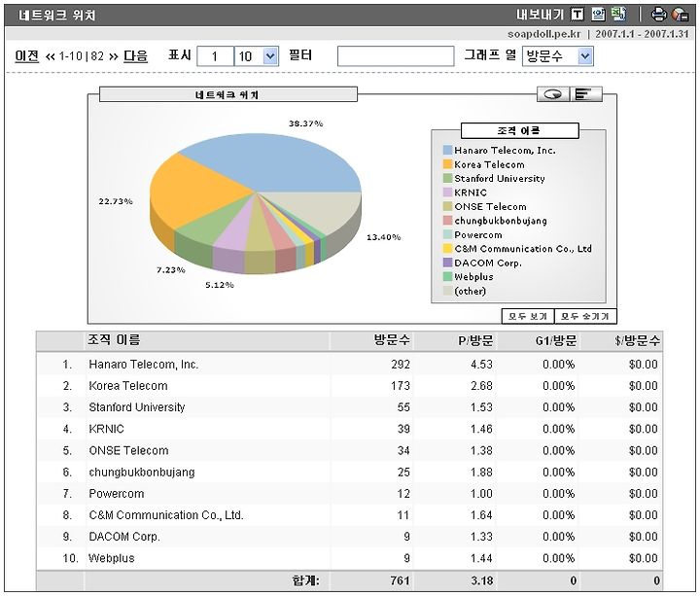Click the soapdoll.pe.kr site name
The width and height of the screenshot is (700, 596).
(x=544, y=34)
